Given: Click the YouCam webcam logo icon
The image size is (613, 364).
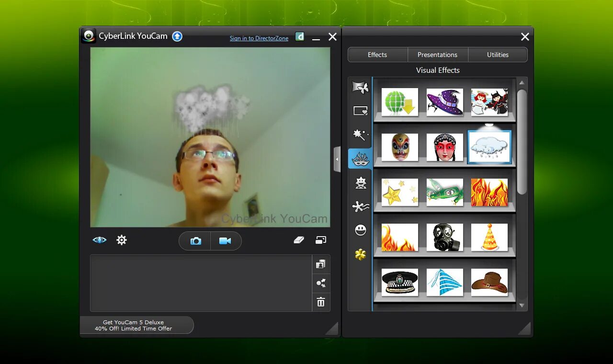Looking at the screenshot, I should (x=89, y=36).
